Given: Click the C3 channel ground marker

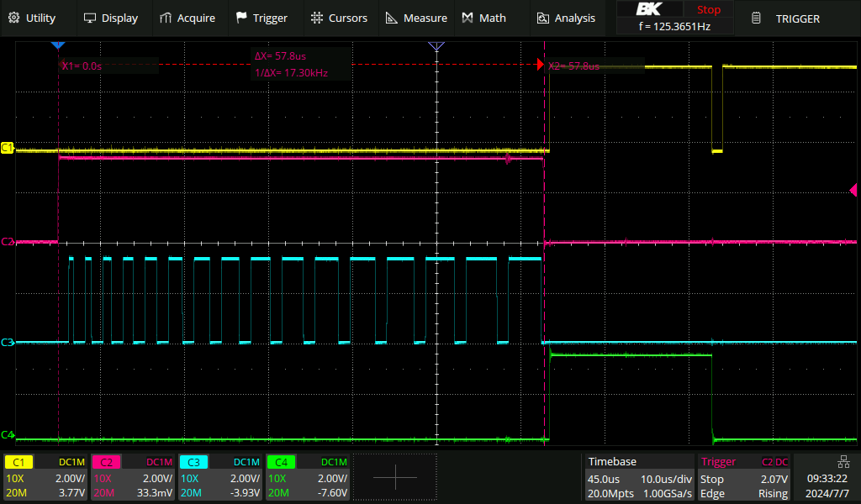Looking at the screenshot, I should [7, 342].
